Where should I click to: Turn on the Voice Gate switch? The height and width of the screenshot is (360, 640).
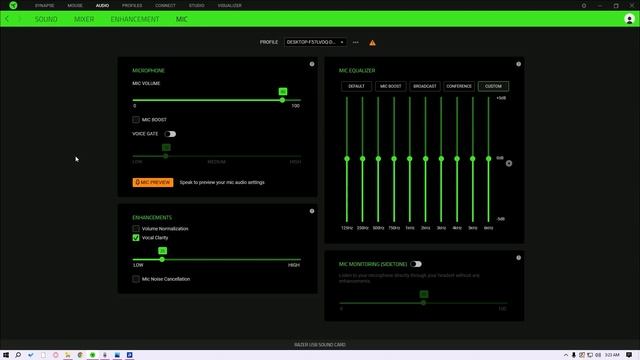click(170, 134)
